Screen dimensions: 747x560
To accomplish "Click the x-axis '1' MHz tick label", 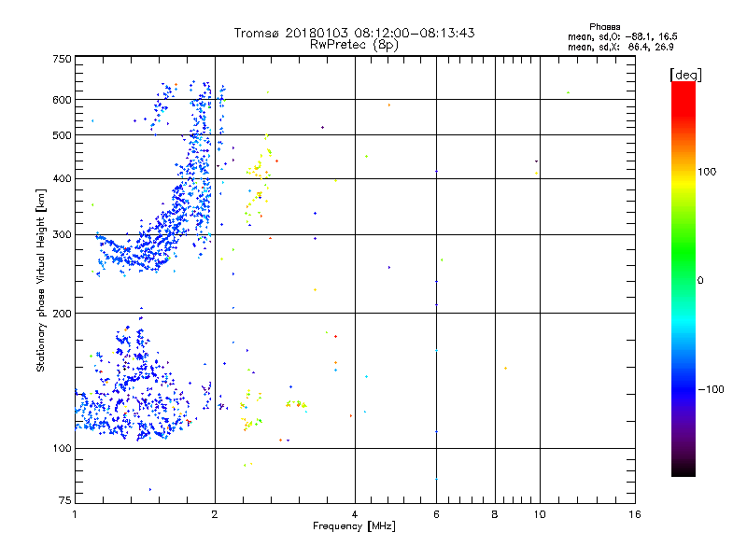I will (75, 514).
